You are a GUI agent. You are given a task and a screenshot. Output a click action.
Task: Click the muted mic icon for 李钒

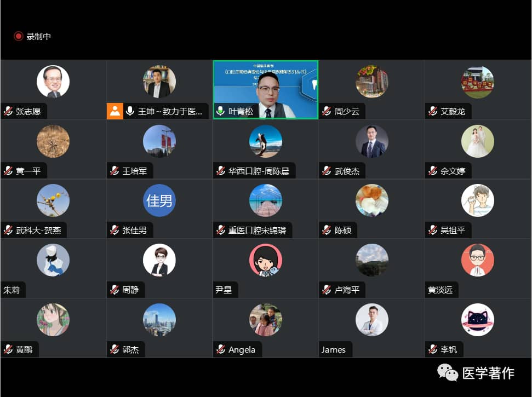click(x=433, y=349)
